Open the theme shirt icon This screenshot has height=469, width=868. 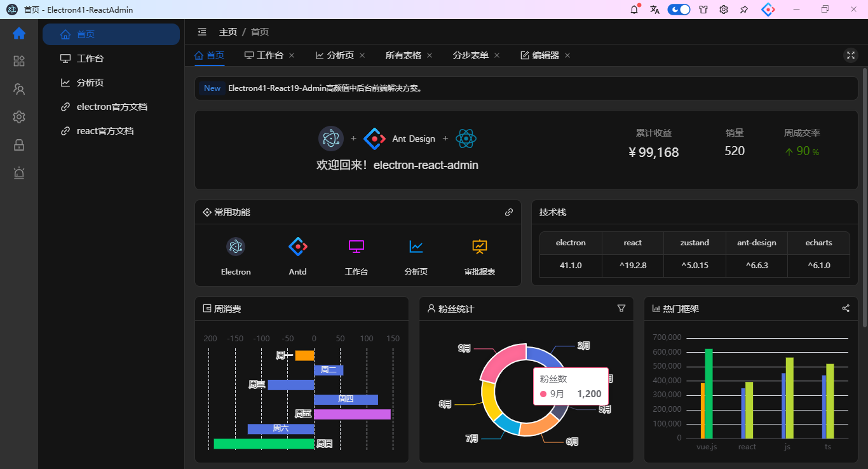tap(703, 10)
